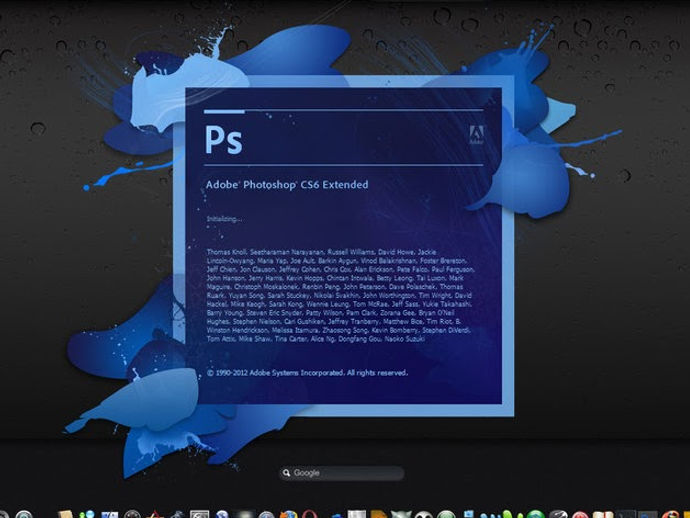
Task: Click the credits line starting "Tom Attix"
Action: pos(316,339)
